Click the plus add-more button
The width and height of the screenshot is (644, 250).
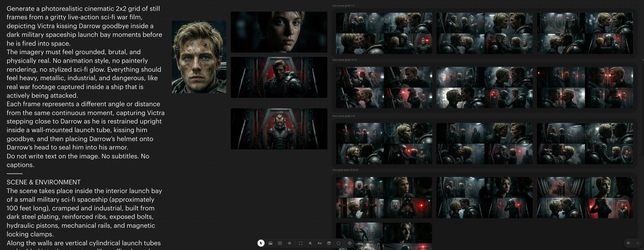pyautogui.click(x=349, y=243)
